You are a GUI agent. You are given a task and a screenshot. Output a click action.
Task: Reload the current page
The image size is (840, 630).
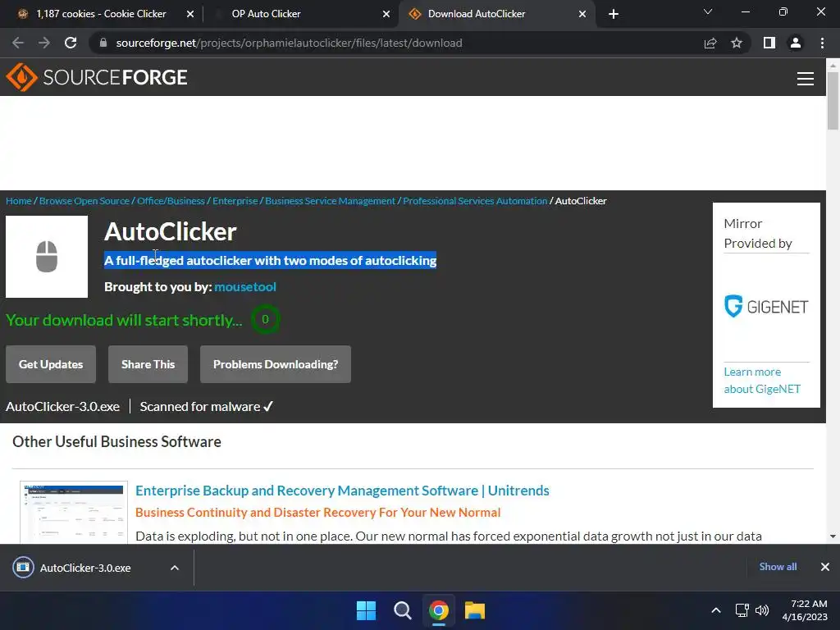[x=71, y=43]
